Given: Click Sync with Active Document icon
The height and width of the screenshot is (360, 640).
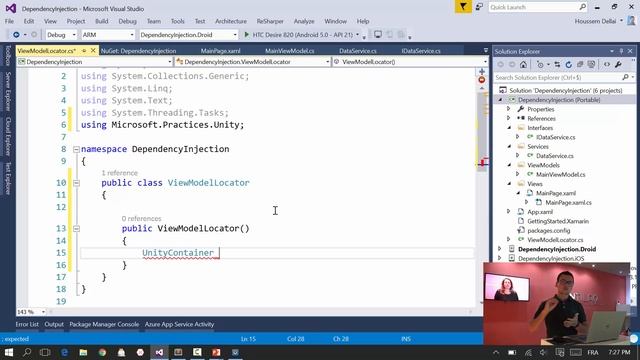Looking at the screenshot, I should click(557, 64).
